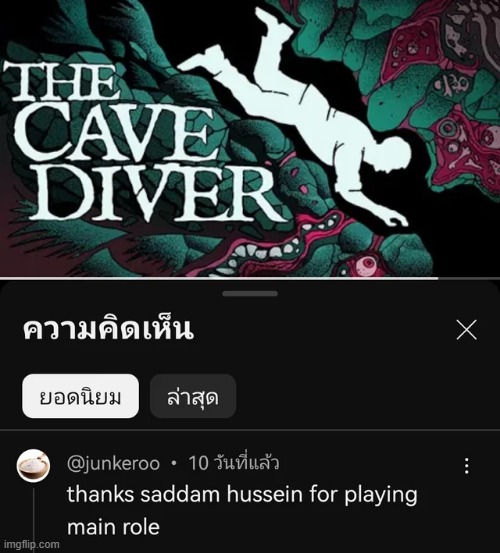Tap the '10 วันที่แล้ว' comment timestamp

[234, 463]
